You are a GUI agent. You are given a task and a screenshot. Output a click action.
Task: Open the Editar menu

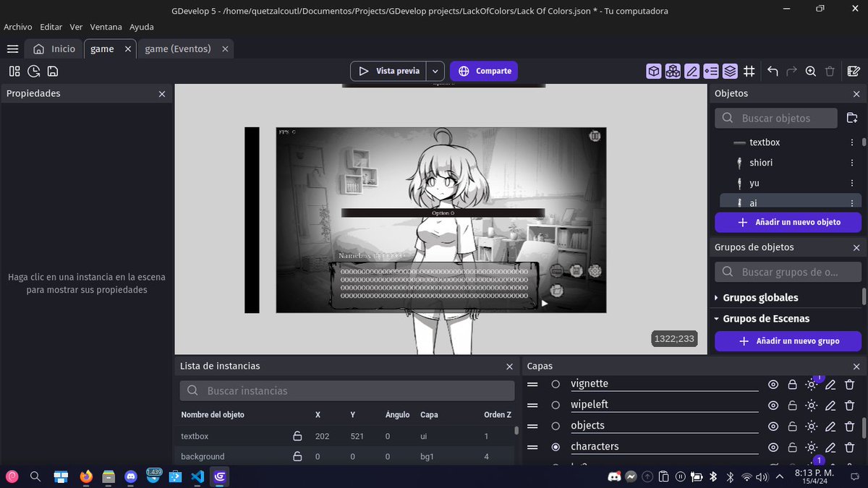click(51, 27)
